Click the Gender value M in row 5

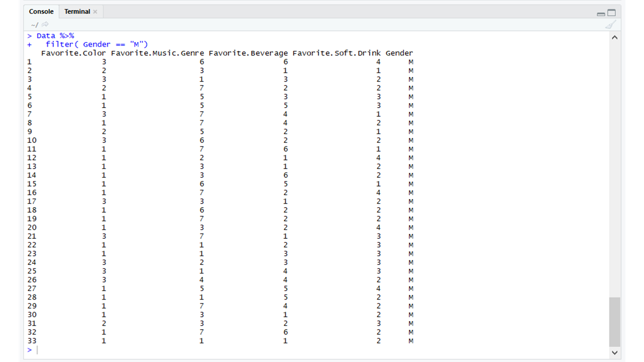[x=411, y=97]
